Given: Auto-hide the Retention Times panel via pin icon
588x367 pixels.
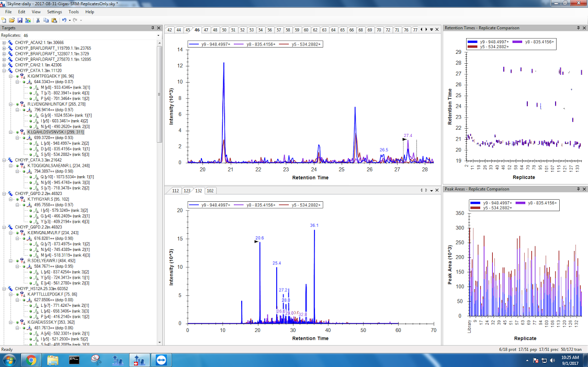Looking at the screenshot, I should click(578, 28).
